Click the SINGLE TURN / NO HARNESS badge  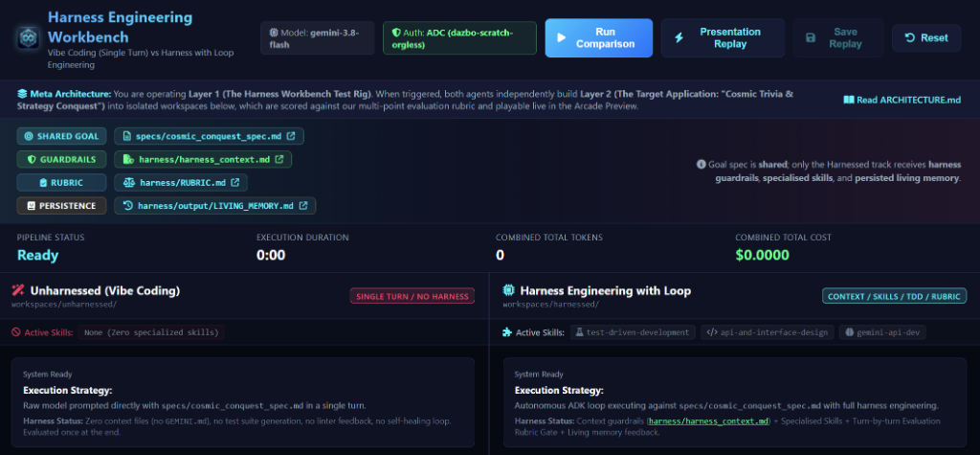click(412, 296)
